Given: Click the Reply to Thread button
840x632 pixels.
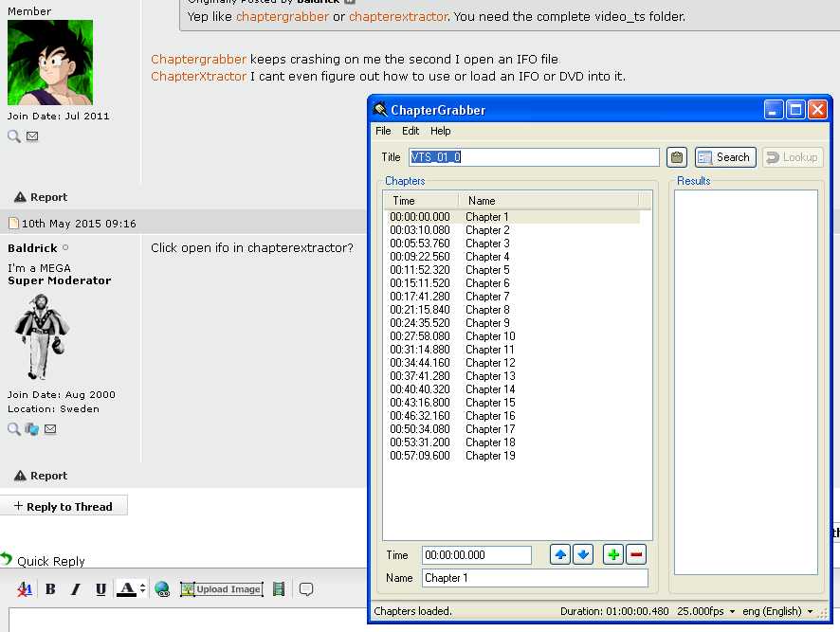Looking at the screenshot, I should click(64, 506).
